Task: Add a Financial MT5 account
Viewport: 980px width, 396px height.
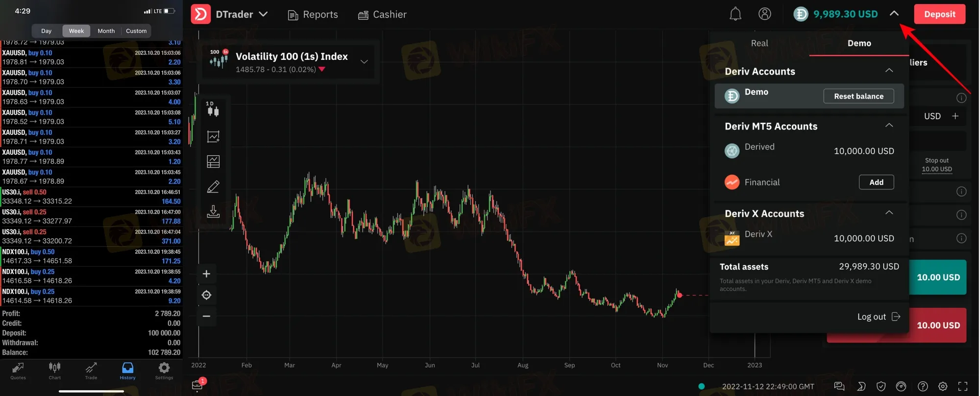Action: click(x=876, y=182)
